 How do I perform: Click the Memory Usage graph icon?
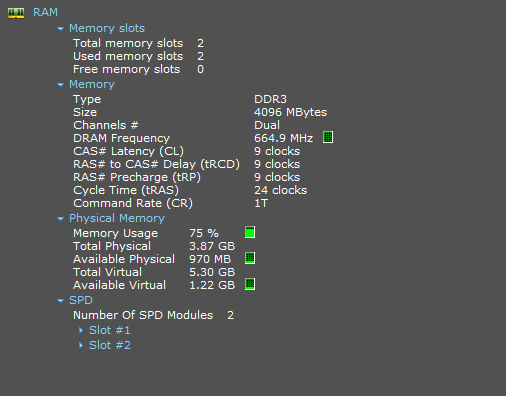click(x=250, y=232)
